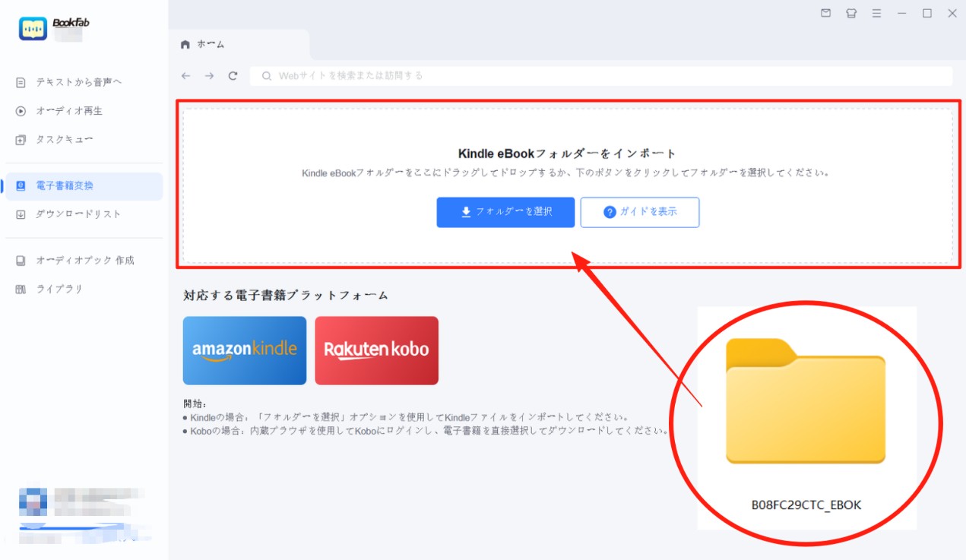The height and width of the screenshot is (560, 966).
Task: Click the Kindleの場合 instruction line
Action: [406, 417]
